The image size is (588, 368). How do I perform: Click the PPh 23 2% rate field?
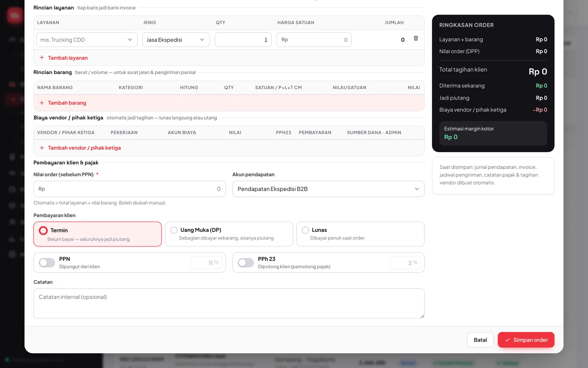[405, 262]
